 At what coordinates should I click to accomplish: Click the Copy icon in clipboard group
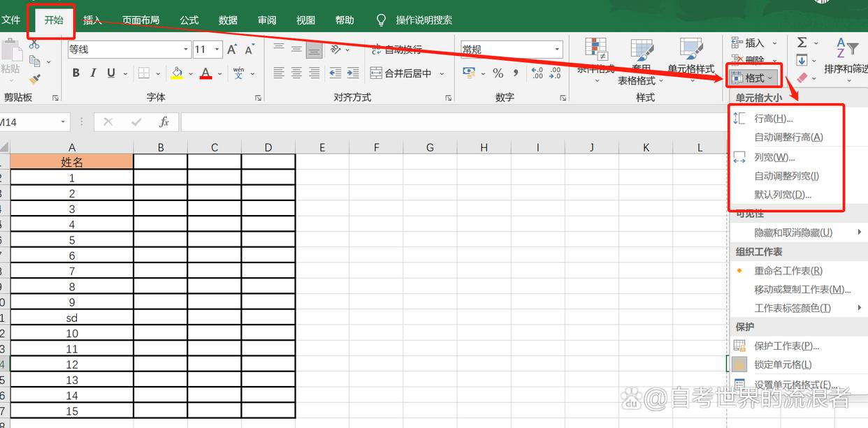pos(34,61)
